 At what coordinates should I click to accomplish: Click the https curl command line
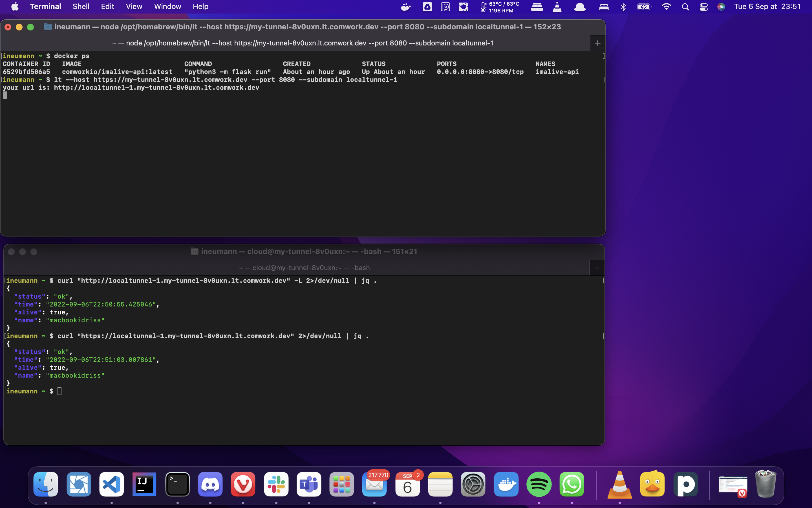pyautogui.click(x=213, y=336)
